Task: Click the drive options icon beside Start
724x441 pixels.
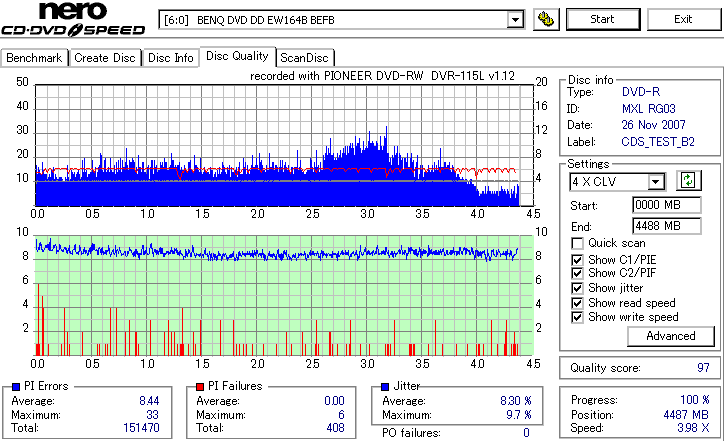Action: pos(546,19)
